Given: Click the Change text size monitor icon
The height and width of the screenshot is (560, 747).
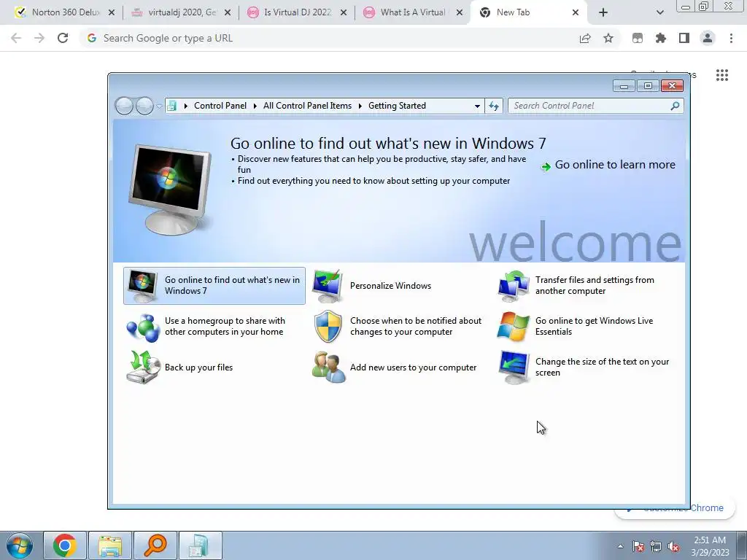Looking at the screenshot, I should click(513, 367).
